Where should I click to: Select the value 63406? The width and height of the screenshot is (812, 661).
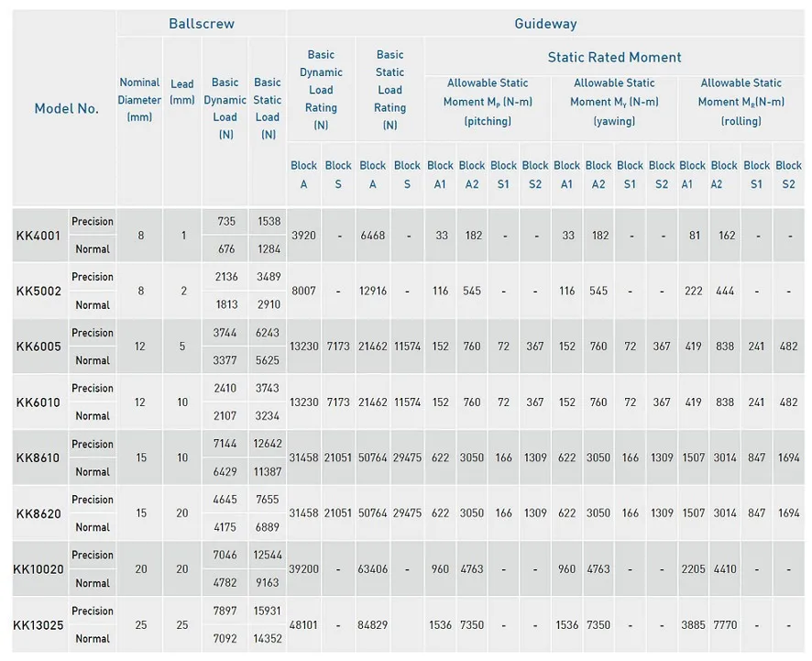[373, 569]
